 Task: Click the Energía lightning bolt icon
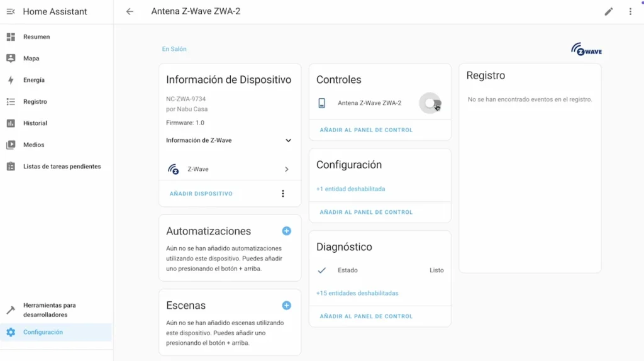[11, 80]
